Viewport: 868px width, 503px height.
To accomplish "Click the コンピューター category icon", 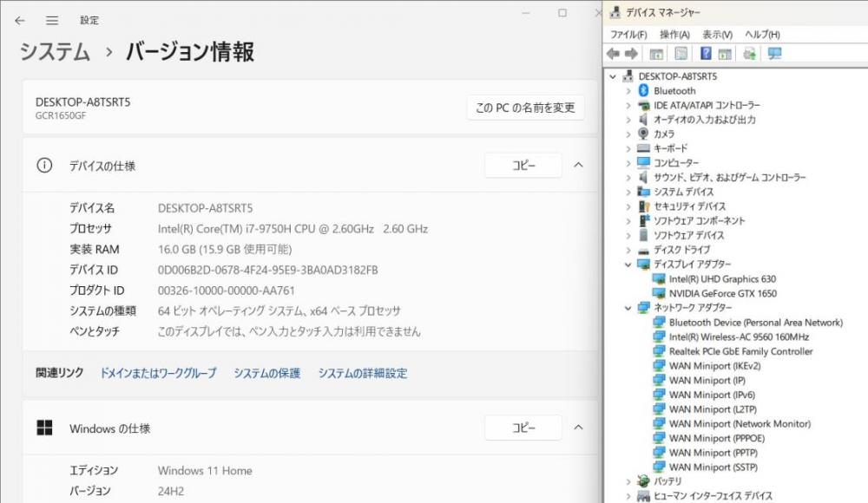I will coord(643,162).
